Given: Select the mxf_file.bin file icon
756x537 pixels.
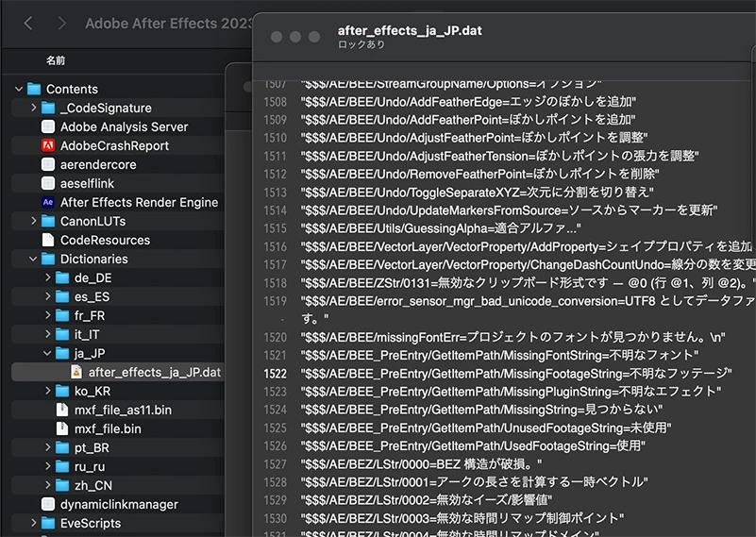Looking at the screenshot, I should pyautogui.click(x=62, y=428).
